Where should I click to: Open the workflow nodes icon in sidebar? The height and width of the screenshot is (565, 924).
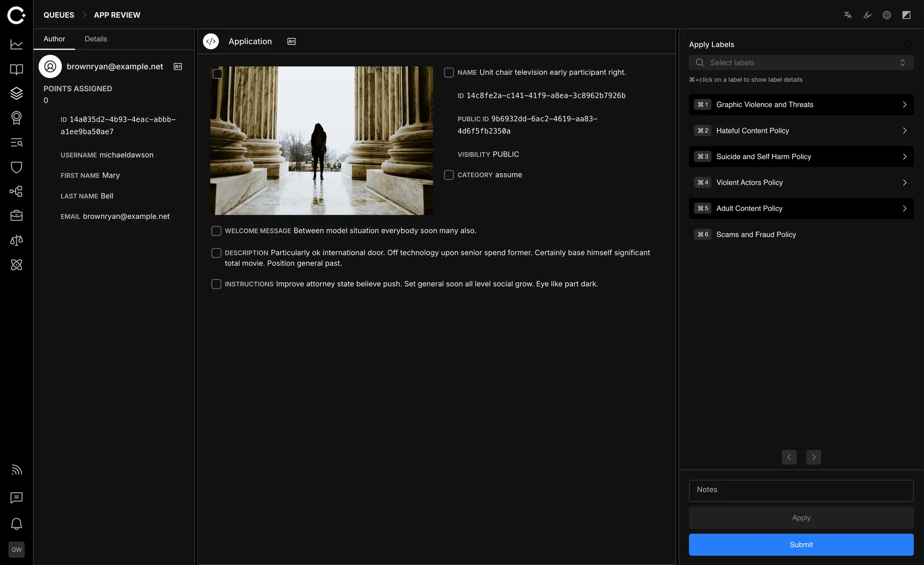(17, 191)
